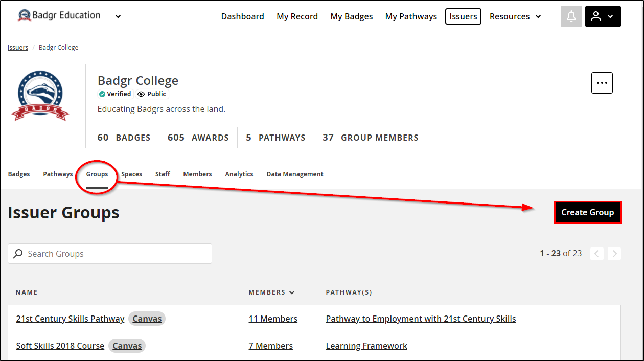The width and height of the screenshot is (644, 361).
Task: Click the PATHWAY(S) column header
Action: (x=349, y=292)
